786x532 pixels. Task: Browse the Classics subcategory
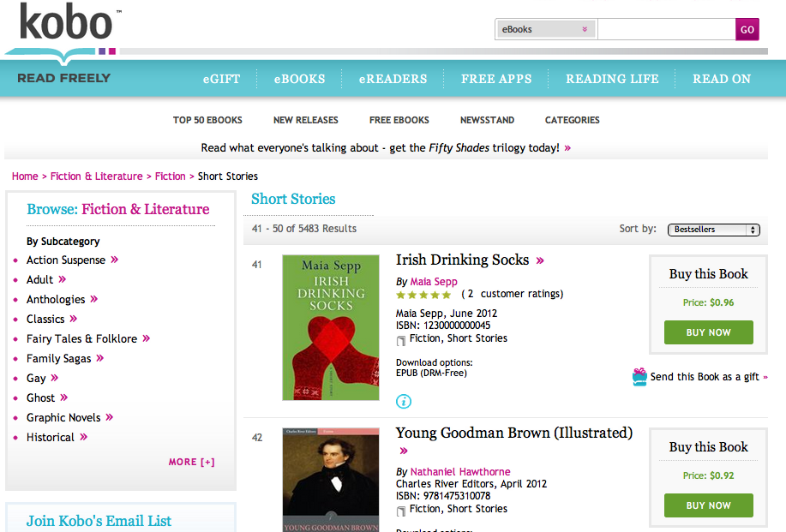(45, 319)
